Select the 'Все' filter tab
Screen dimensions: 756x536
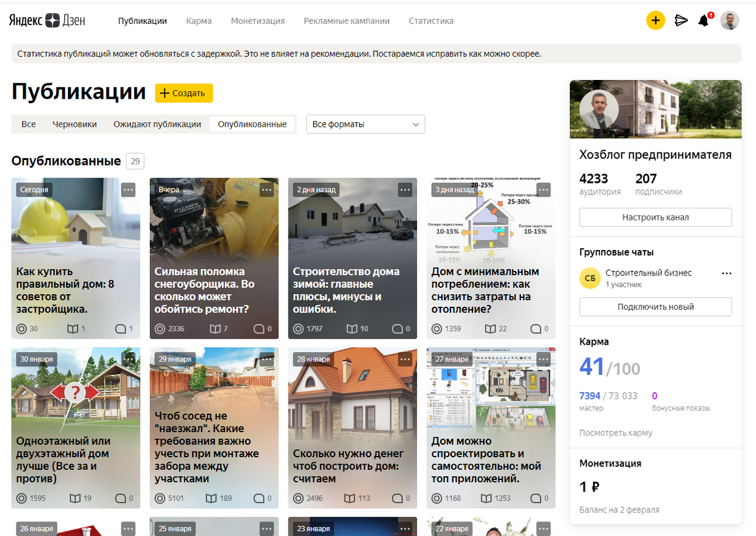[x=28, y=124]
